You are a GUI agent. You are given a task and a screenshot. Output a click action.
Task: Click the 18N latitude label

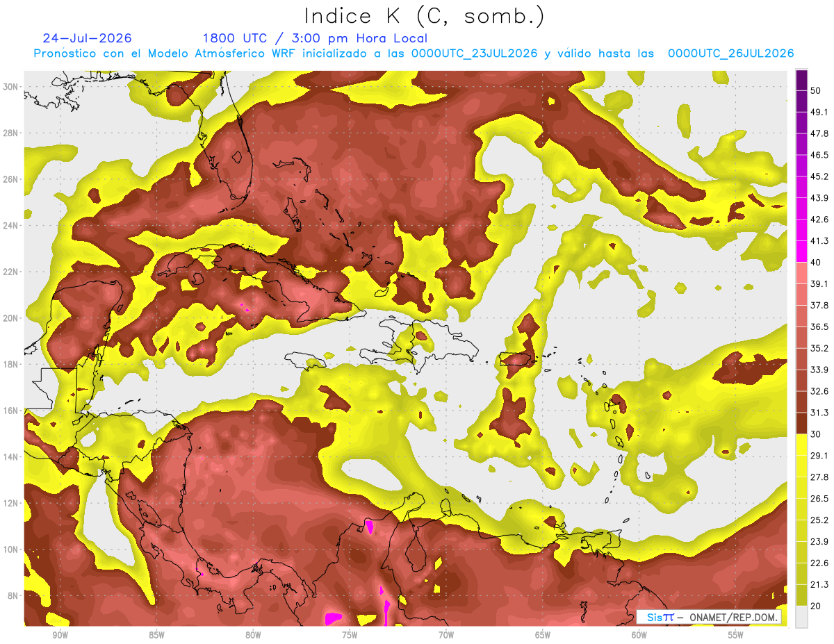coord(10,364)
